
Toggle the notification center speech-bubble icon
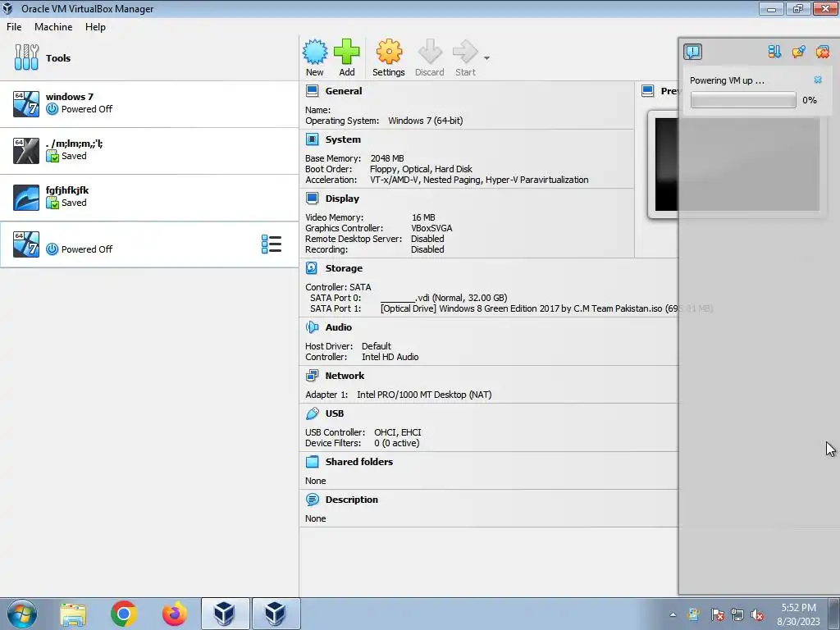[x=692, y=52]
